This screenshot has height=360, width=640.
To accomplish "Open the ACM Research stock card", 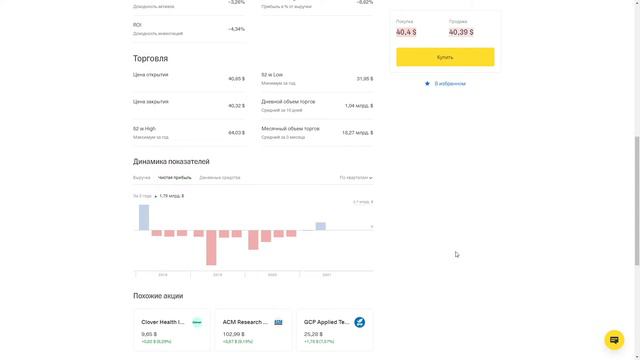I will [x=253, y=330].
